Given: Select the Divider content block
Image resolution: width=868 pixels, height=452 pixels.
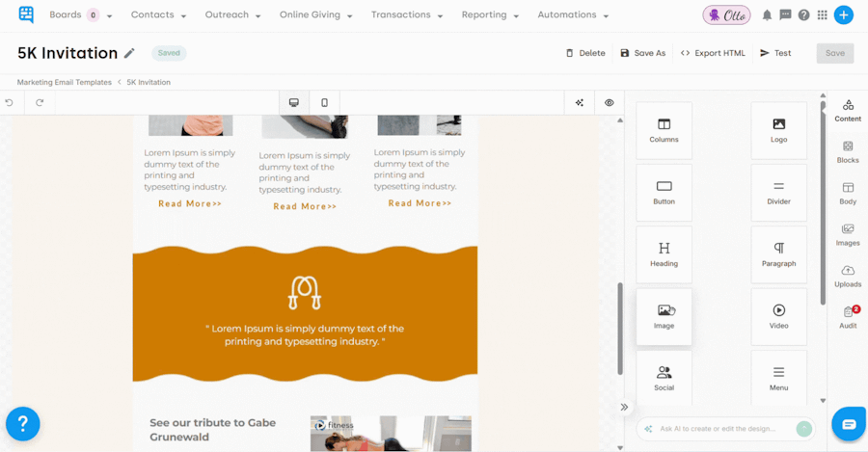Looking at the screenshot, I should (779, 193).
